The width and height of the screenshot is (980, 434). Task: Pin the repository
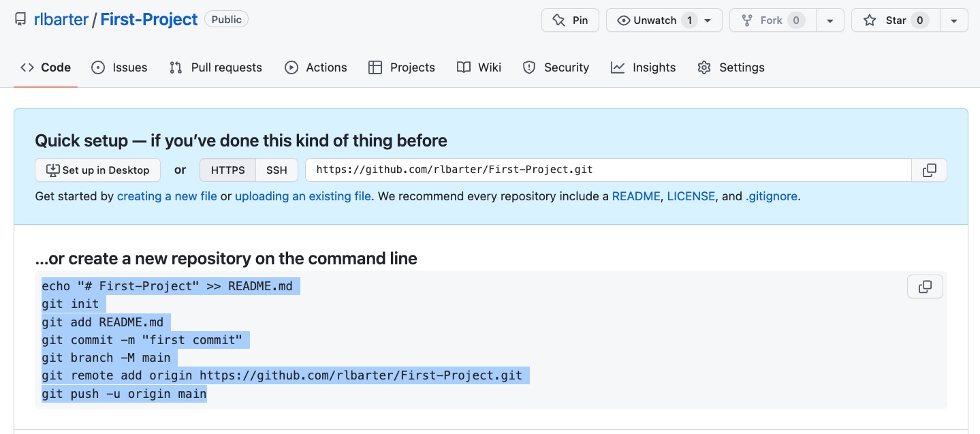(570, 20)
